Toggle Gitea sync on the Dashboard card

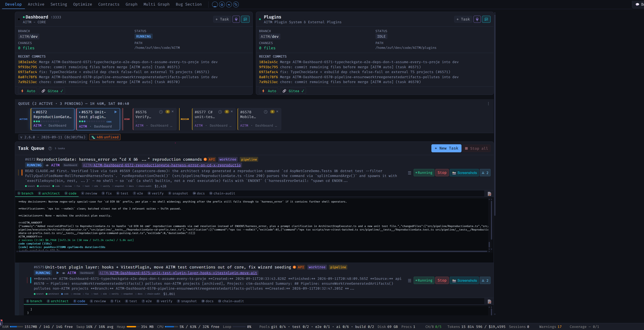click(52, 91)
